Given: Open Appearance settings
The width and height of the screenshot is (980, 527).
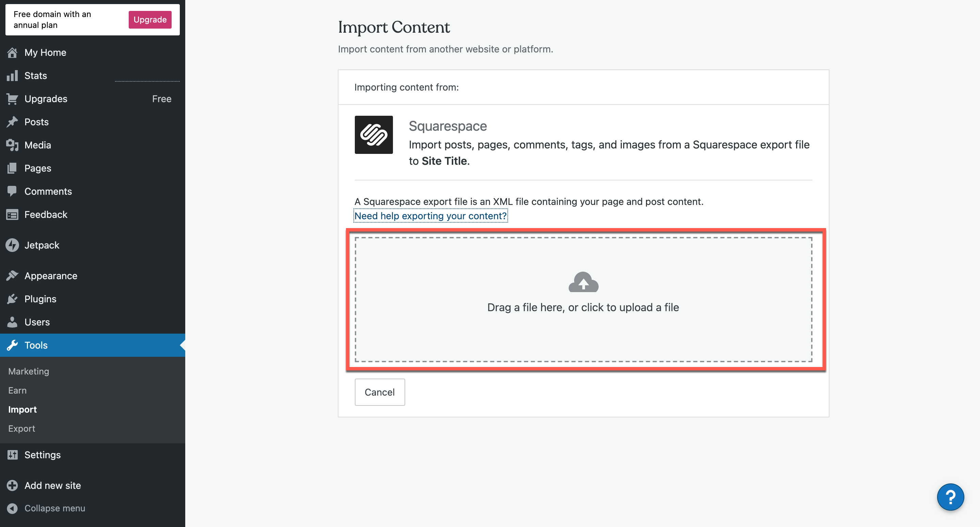Looking at the screenshot, I should [51, 275].
